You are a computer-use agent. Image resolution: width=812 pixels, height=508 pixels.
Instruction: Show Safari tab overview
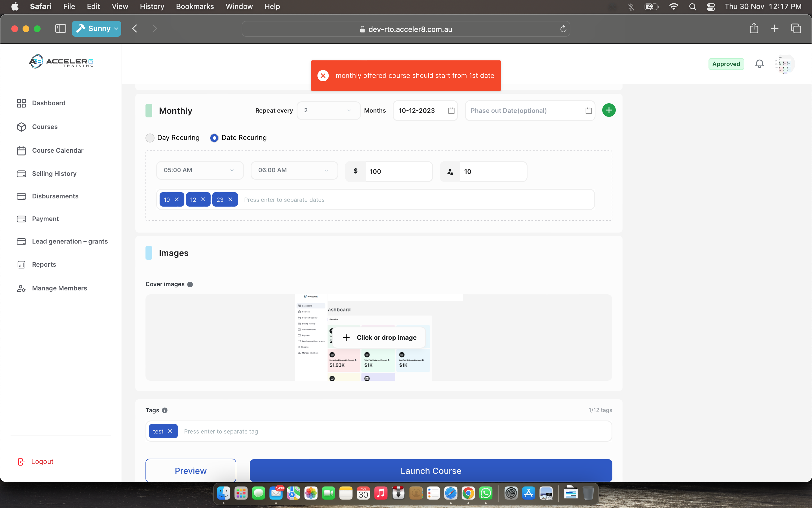[796, 29]
